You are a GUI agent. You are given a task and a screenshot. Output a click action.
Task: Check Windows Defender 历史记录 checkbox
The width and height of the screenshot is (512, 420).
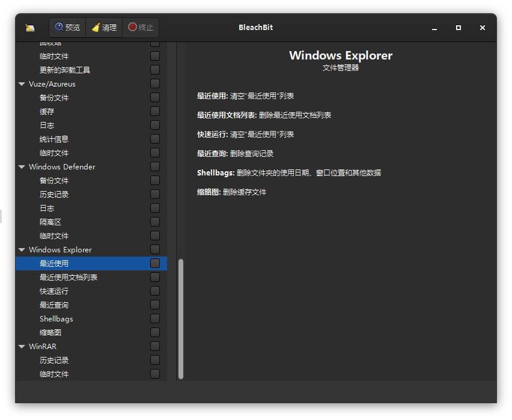tap(155, 194)
